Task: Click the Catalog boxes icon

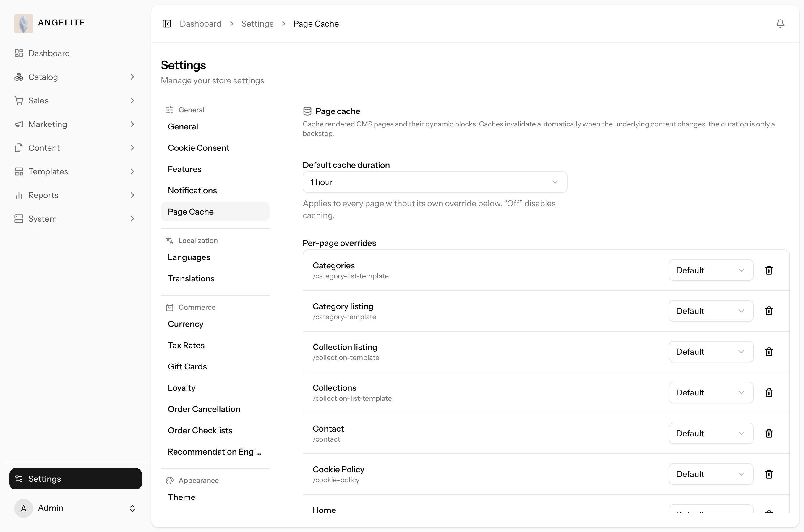Action: point(19,77)
